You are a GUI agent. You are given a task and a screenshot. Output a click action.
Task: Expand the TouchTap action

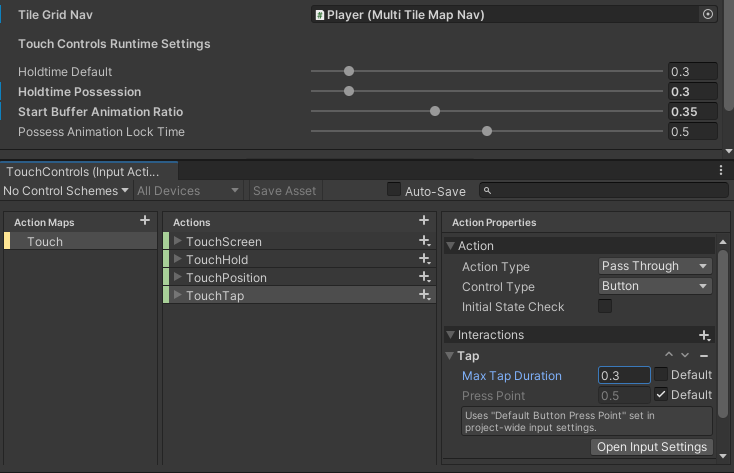177,295
